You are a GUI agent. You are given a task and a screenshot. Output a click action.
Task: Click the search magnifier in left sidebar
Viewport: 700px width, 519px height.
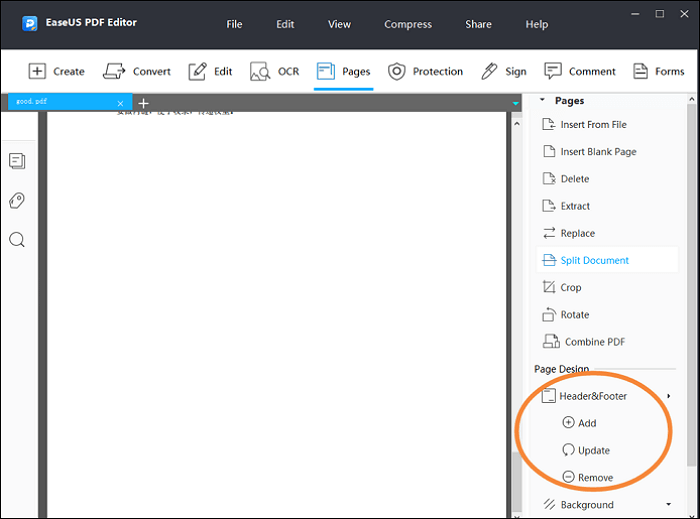(17, 240)
